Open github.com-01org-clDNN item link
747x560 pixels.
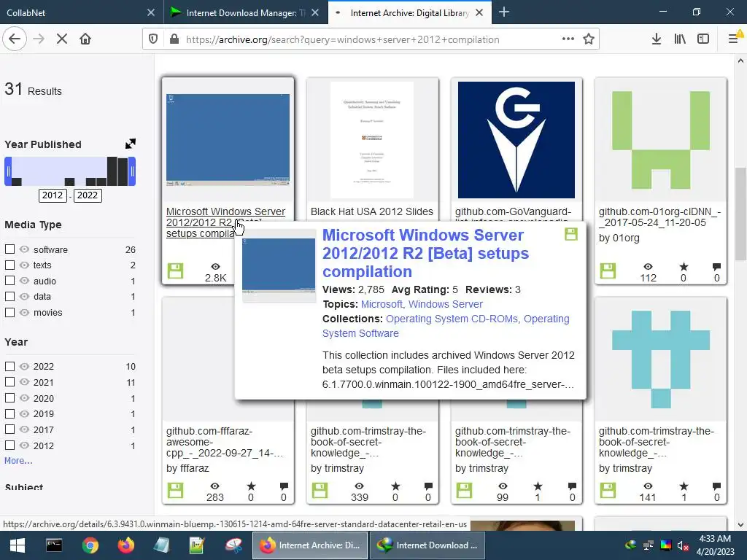659,217
